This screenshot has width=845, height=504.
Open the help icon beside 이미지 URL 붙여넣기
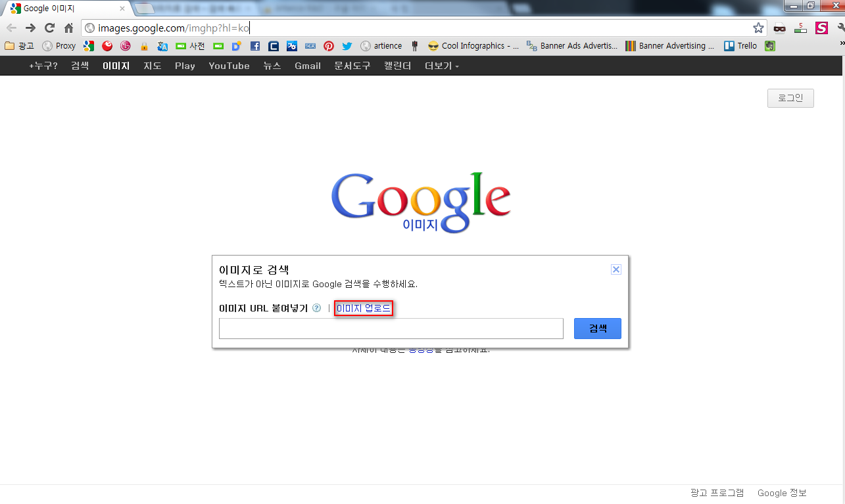pos(317,308)
